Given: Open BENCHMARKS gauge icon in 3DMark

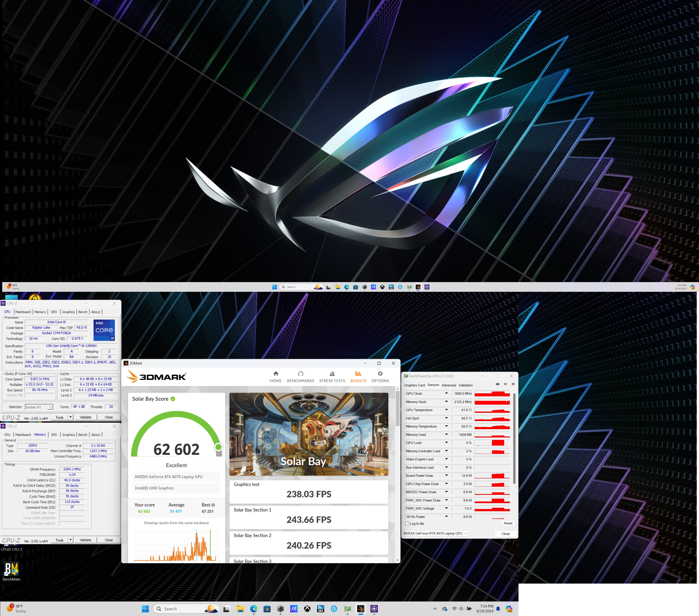Looking at the screenshot, I should click(x=300, y=373).
